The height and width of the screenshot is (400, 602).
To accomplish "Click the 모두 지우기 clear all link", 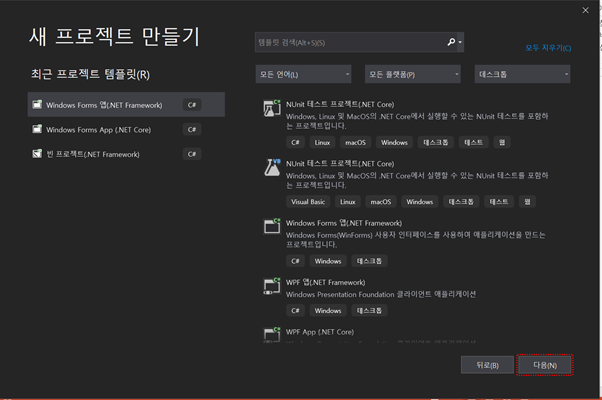I will pos(548,48).
